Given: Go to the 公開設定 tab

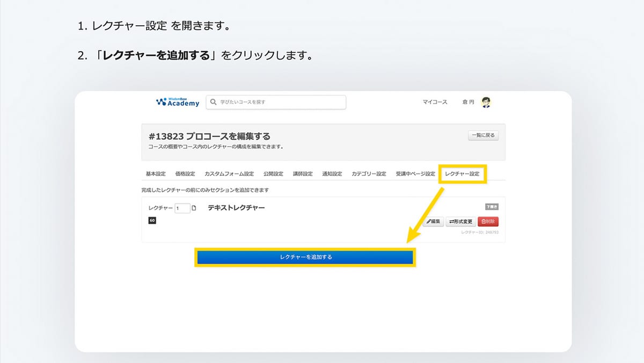Looking at the screenshot, I should click(x=273, y=174).
